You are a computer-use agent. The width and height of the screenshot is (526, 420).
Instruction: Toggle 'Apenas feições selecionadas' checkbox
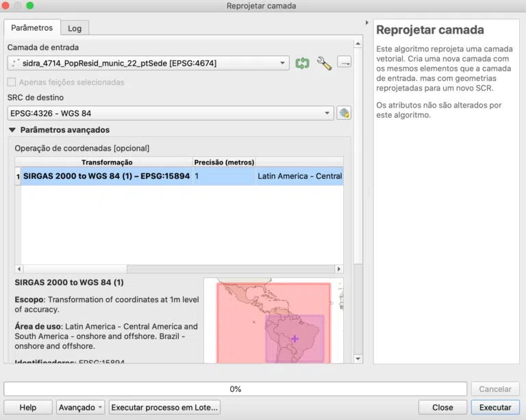click(x=12, y=82)
